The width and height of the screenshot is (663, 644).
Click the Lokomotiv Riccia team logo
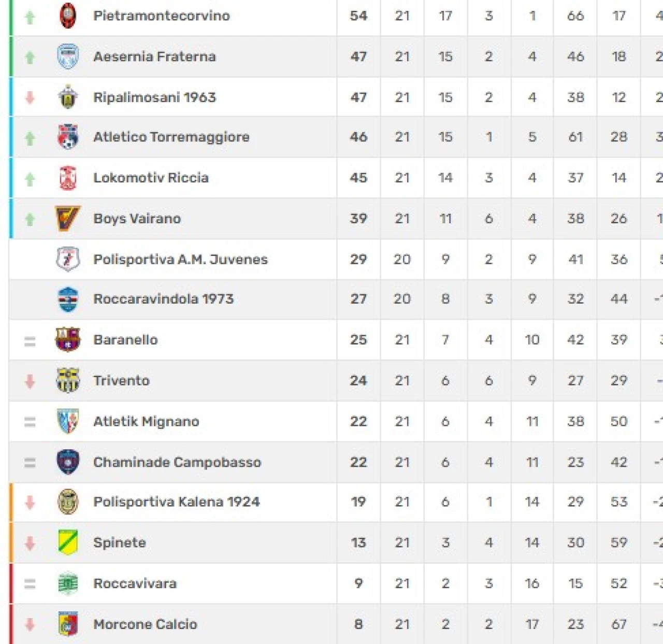click(68, 178)
